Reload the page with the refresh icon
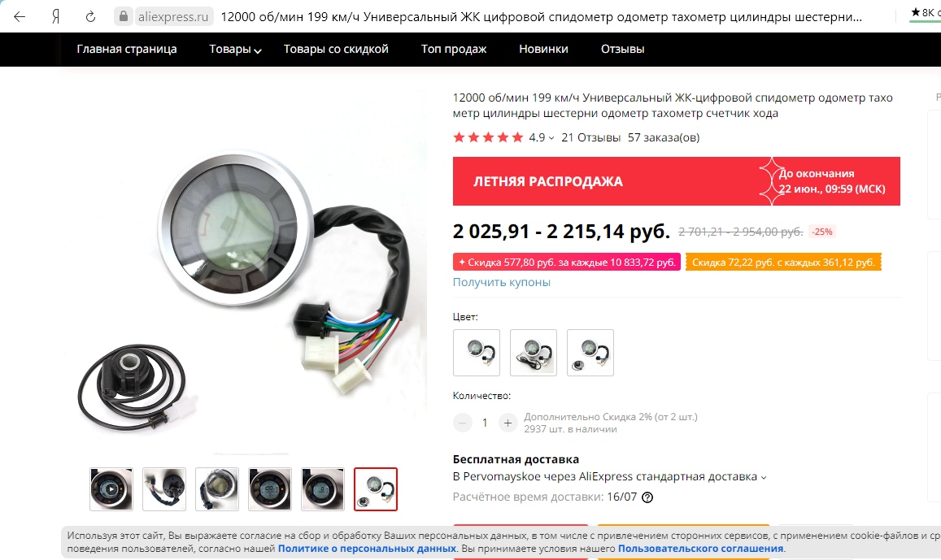The height and width of the screenshot is (560, 941). pyautogui.click(x=90, y=17)
